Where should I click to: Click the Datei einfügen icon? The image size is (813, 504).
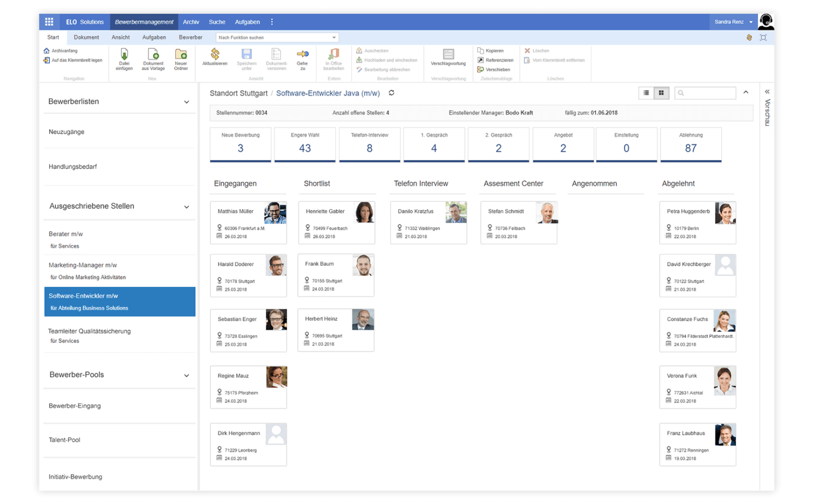[x=124, y=54]
